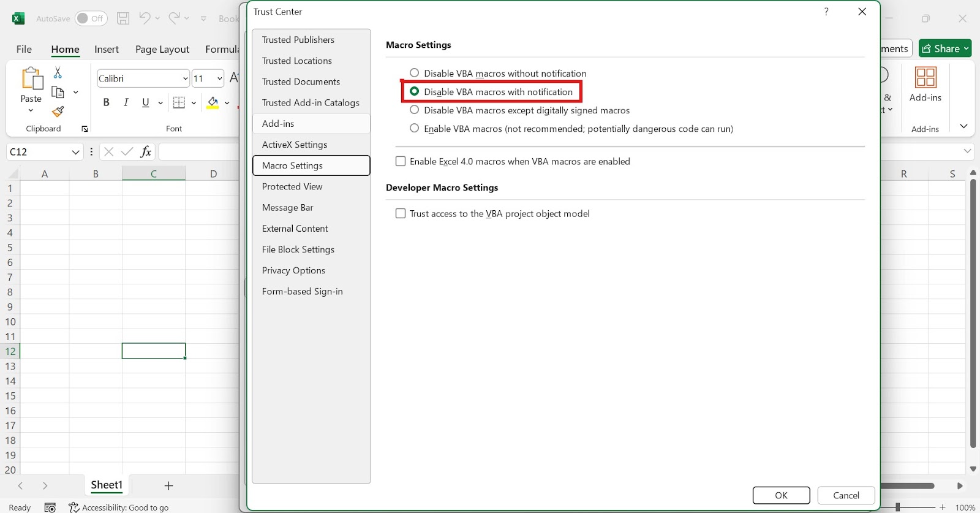Image resolution: width=980 pixels, height=513 pixels.
Task: Click the zoom slider handle
Action: pos(897,507)
